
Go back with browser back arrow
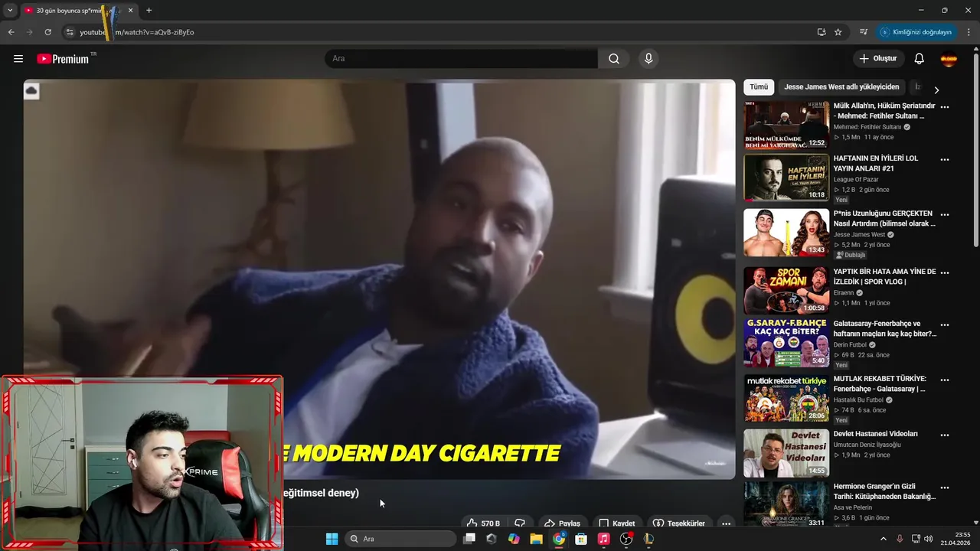[11, 32]
